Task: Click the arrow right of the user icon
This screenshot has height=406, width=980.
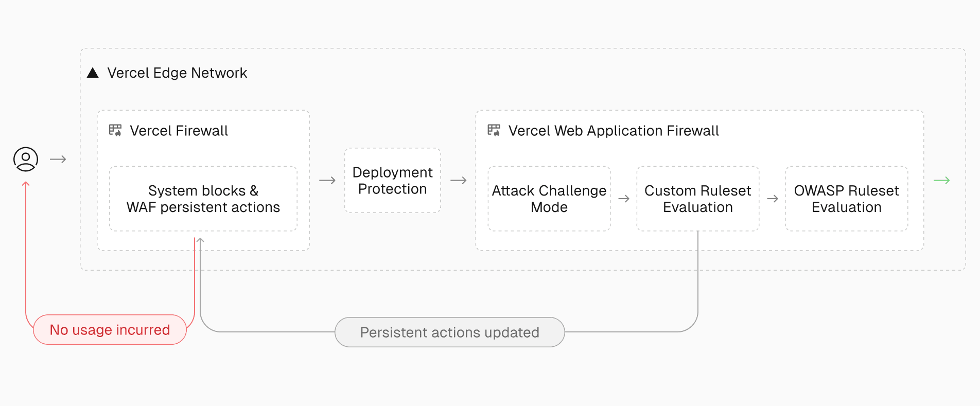Action: [58, 160]
